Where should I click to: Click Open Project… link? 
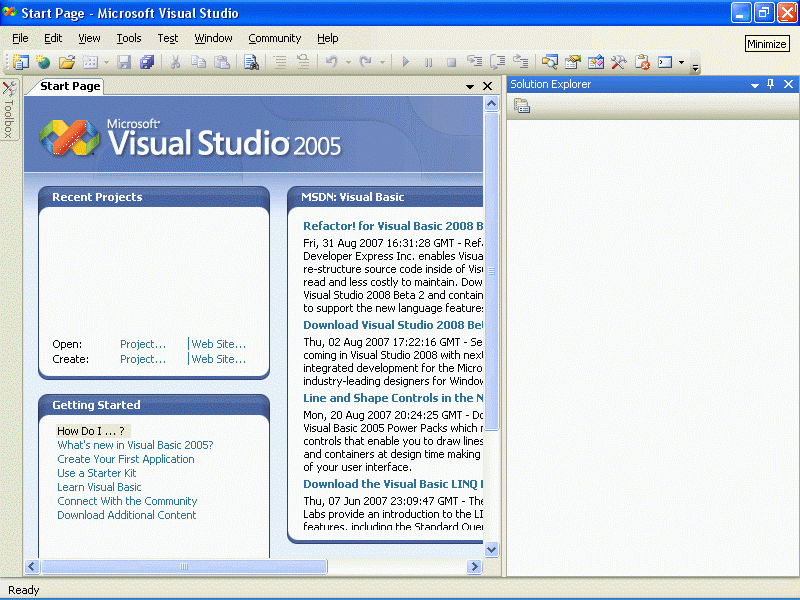(143, 344)
